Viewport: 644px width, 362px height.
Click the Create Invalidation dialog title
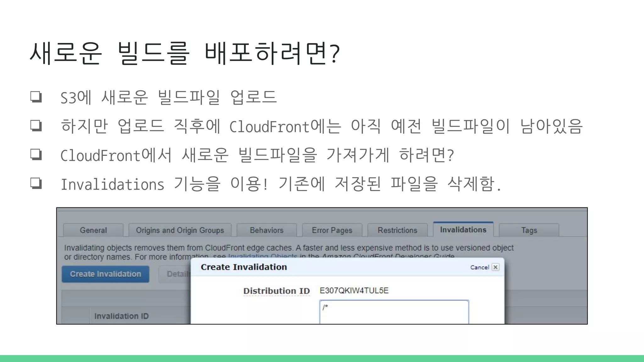[x=244, y=267]
